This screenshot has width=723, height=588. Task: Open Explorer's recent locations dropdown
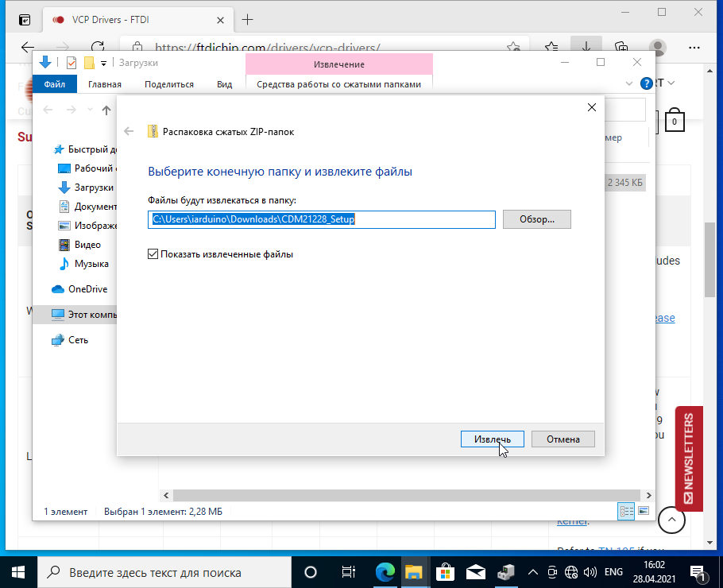click(90, 110)
